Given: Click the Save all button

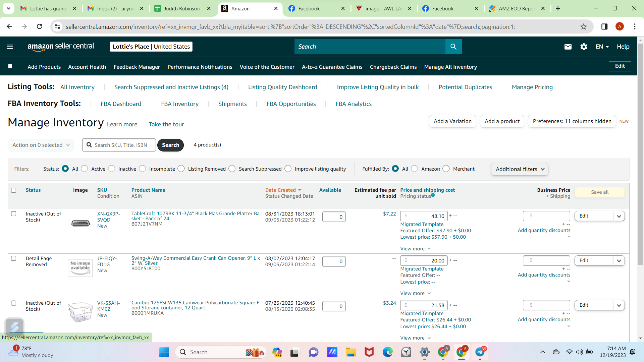Looking at the screenshot, I should (600, 192).
